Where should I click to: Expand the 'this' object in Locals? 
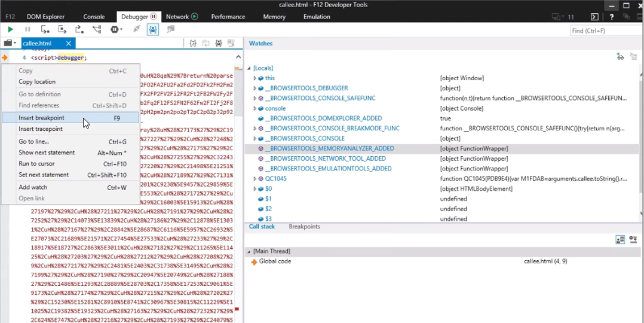pyautogui.click(x=255, y=78)
